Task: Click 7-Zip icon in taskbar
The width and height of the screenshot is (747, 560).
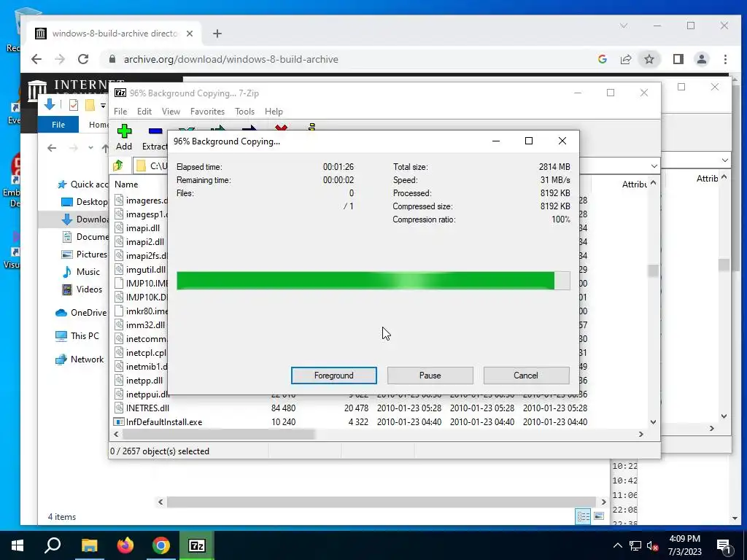Action: pyautogui.click(x=197, y=545)
